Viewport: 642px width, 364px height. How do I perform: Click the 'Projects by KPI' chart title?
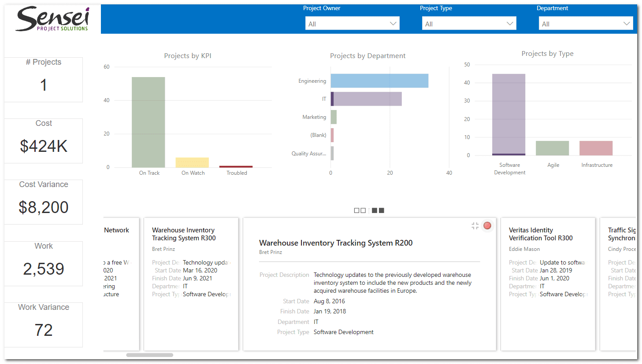pyautogui.click(x=188, y=56)
